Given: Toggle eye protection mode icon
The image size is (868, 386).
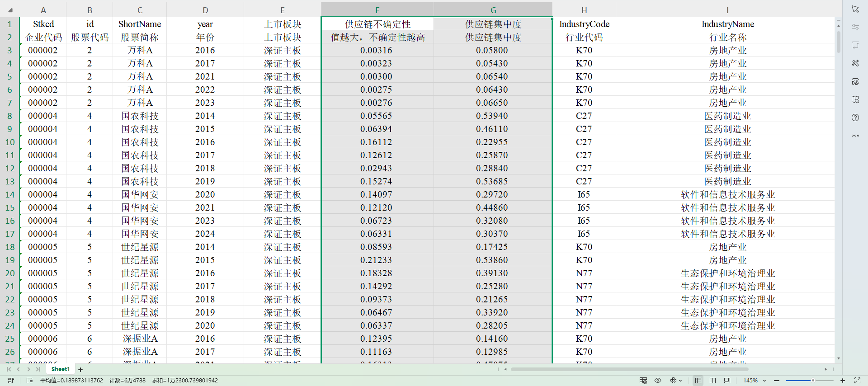Looking at the screenshot, I should pos(658,381).
